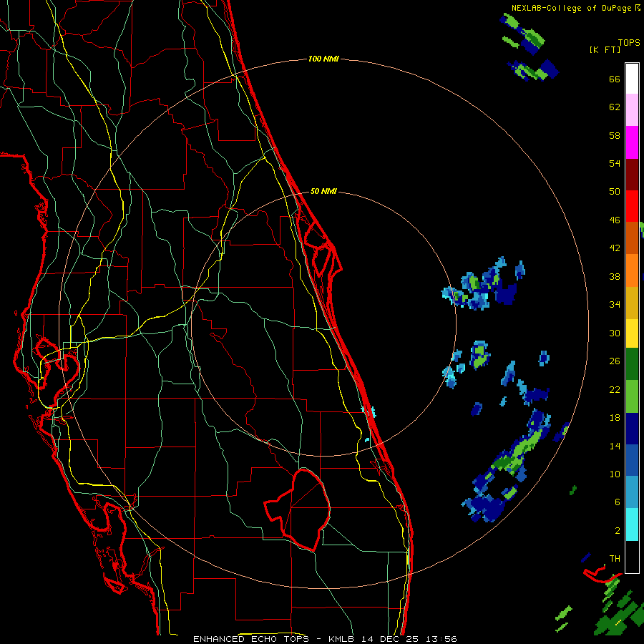Click the '[K FT]' units label
The image size is (644, 644).
(605, 50)
